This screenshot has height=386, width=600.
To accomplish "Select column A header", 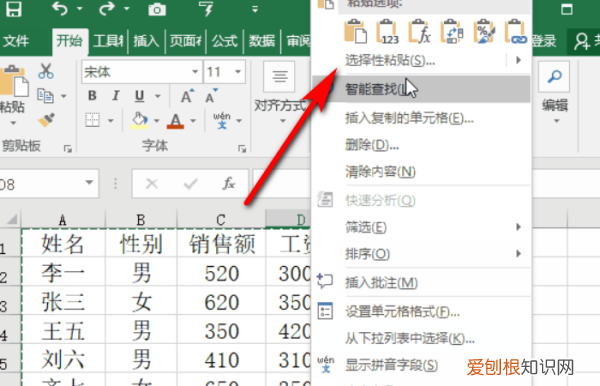I will tap(63, 220).
